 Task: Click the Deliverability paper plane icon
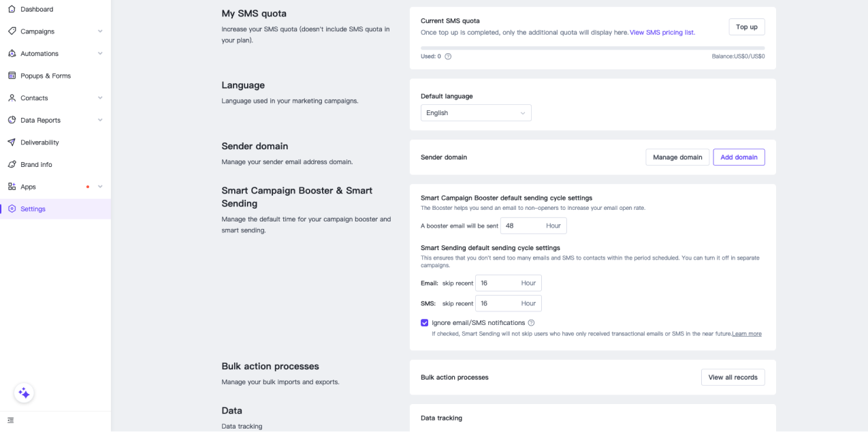12,142
